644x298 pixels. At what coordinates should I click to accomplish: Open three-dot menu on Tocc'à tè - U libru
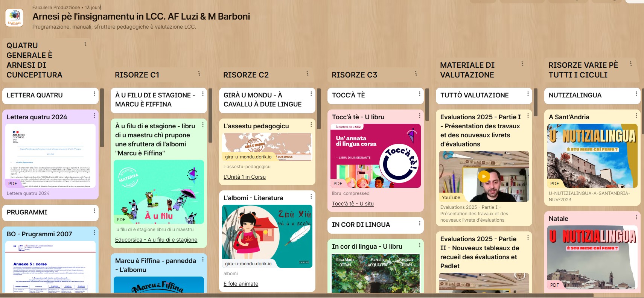pyautogui.click(x=419, y=116)
